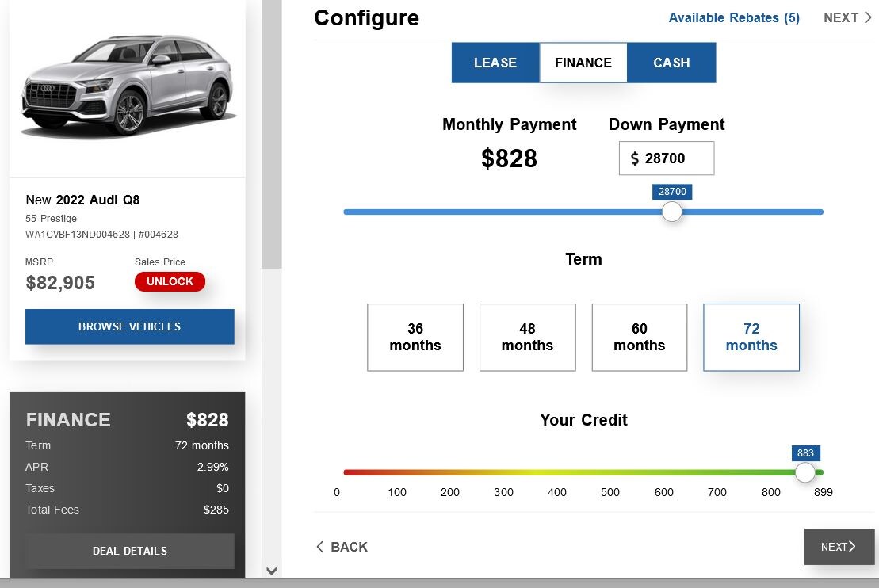The height and width of the screenshot is (588, 879).
Task: Select the FINANCE tab
Action: coord(583,63)
